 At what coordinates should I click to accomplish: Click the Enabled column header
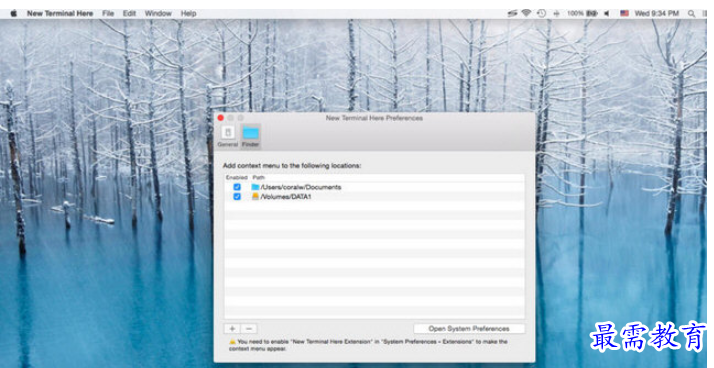pos(237,177)
